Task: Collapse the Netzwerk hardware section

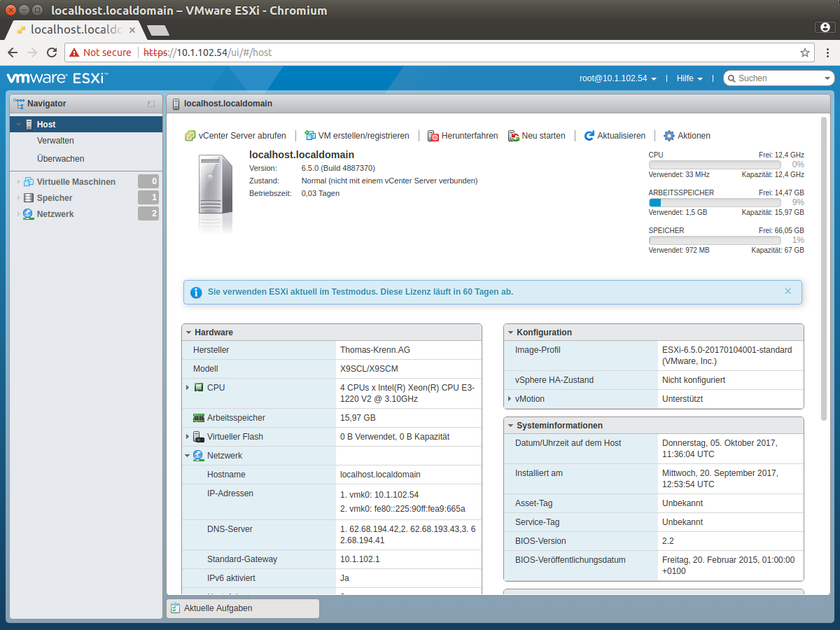Action: (x=188, y=455)
